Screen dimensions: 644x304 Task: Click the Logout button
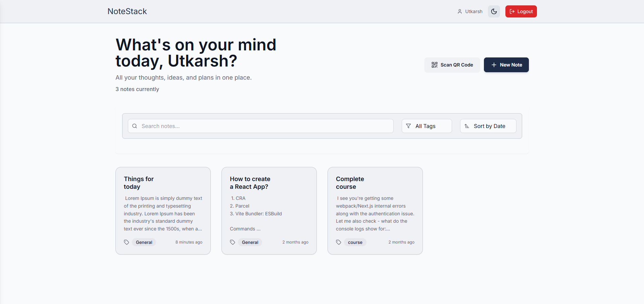[x=521, y=11]
